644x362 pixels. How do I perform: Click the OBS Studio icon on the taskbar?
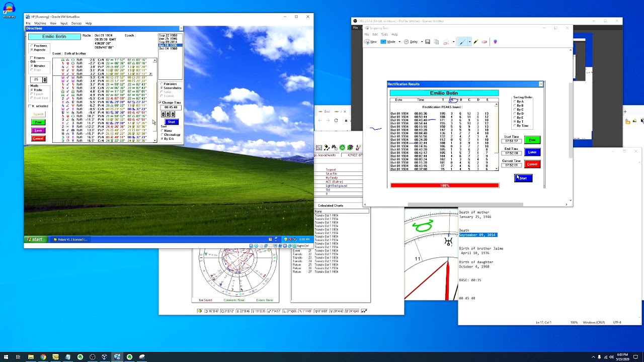tap(93, 357)
